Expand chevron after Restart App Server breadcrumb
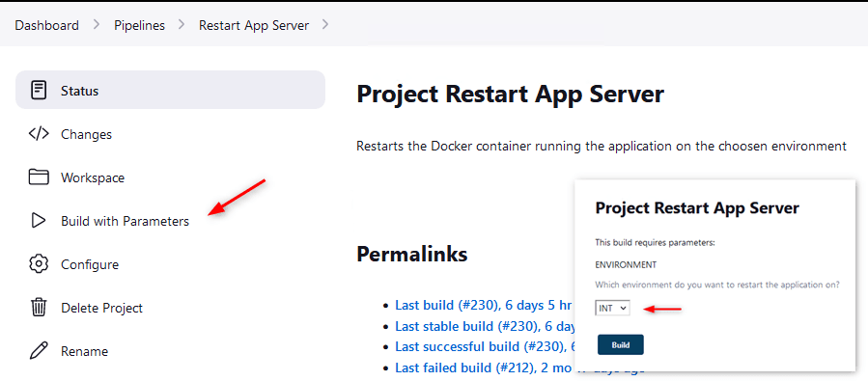 [x=325, y=25]
